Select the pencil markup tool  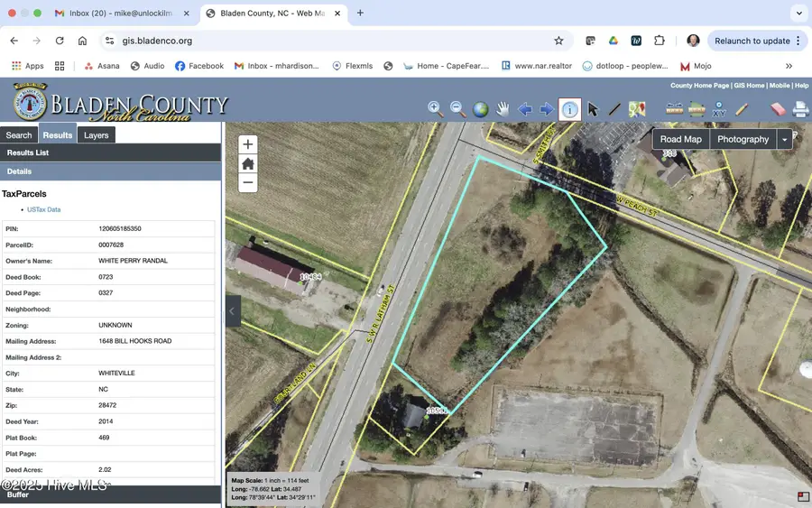coord(741,109)
